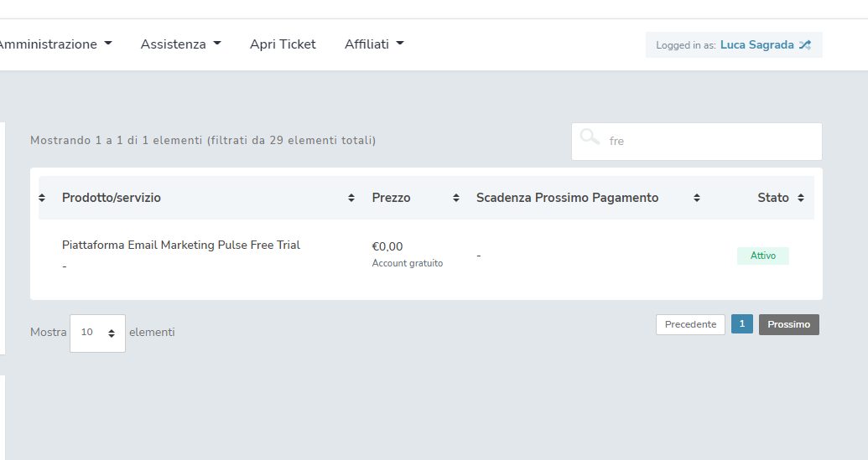Sort by Stato column arrows
Viewport: 868px width, 460px height.
pos(800,198)
